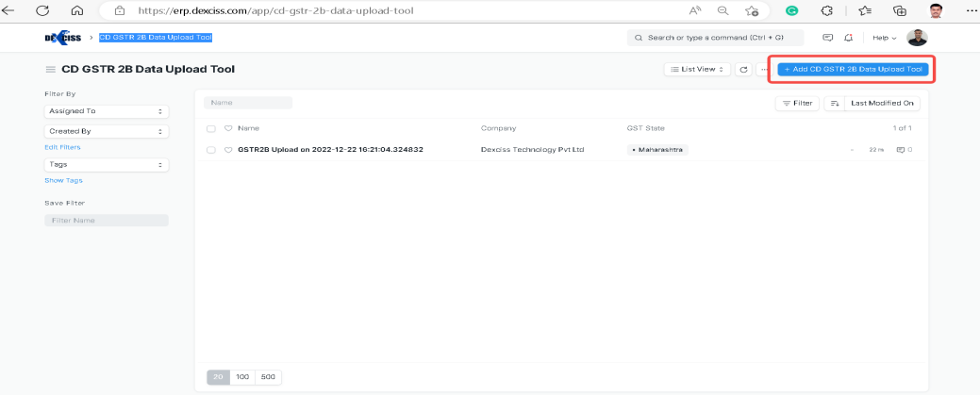980x396 pixels.
Task: Check the select-all checkbox in list header
Action: pos(211,128)
